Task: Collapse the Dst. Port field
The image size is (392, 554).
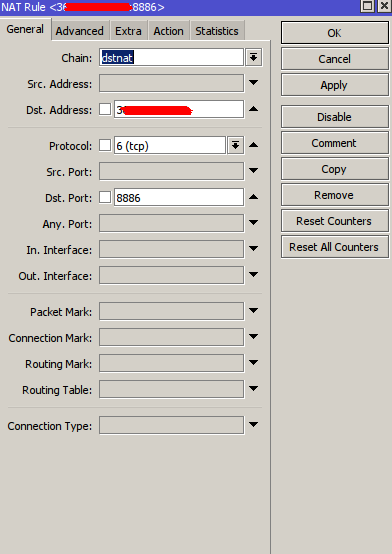Action: (253, 197)
